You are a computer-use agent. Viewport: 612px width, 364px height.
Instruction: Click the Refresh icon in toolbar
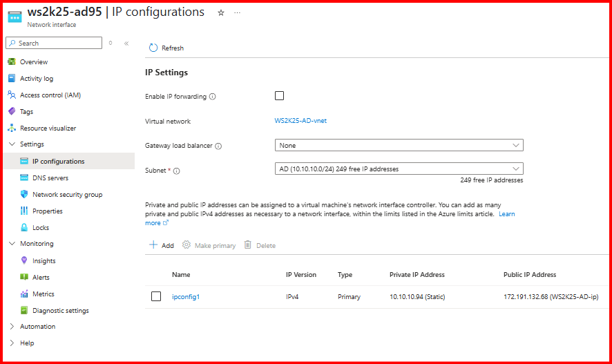pos(153,48)
